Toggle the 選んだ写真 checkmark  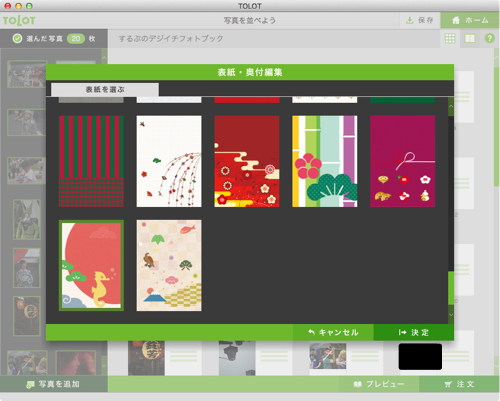[x=17, y=39]
